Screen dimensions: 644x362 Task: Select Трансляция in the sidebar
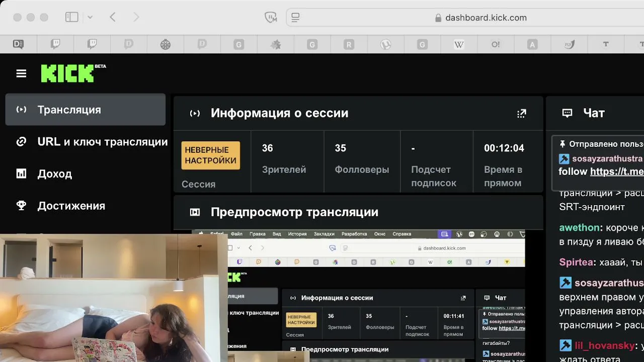(86, 110)
